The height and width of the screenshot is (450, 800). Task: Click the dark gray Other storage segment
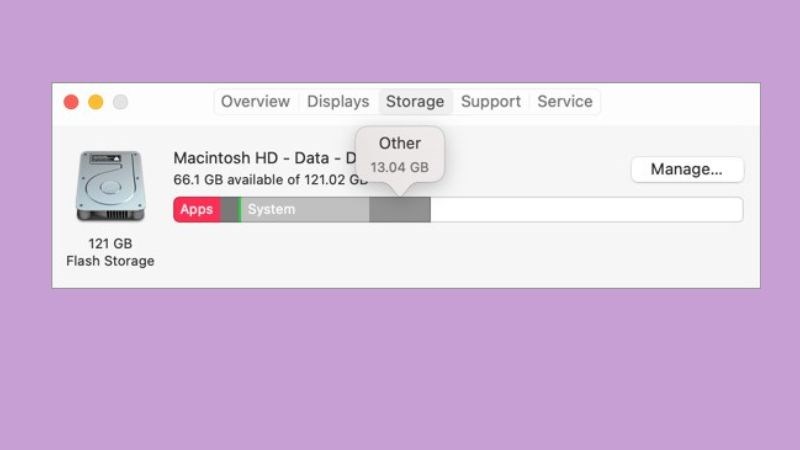click(x=400, y=210)
